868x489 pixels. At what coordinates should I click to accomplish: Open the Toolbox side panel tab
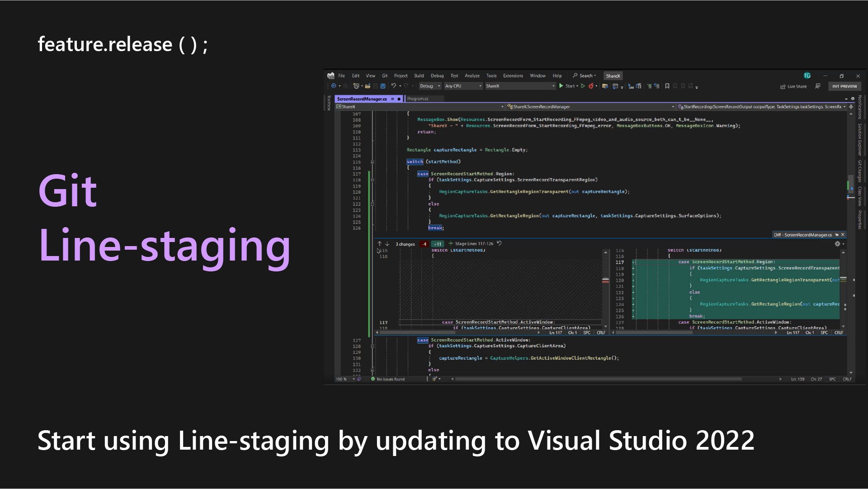click(329, 103)
